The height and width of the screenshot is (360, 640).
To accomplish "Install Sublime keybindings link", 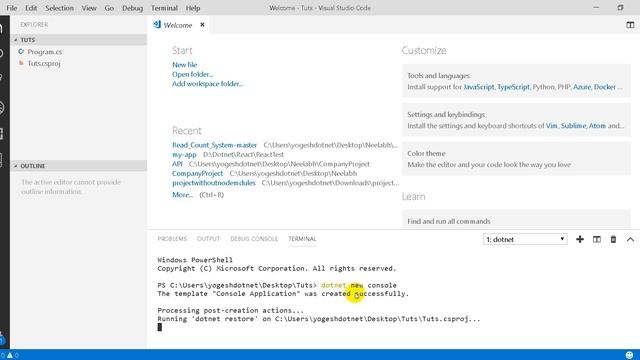I will point(573,126).
